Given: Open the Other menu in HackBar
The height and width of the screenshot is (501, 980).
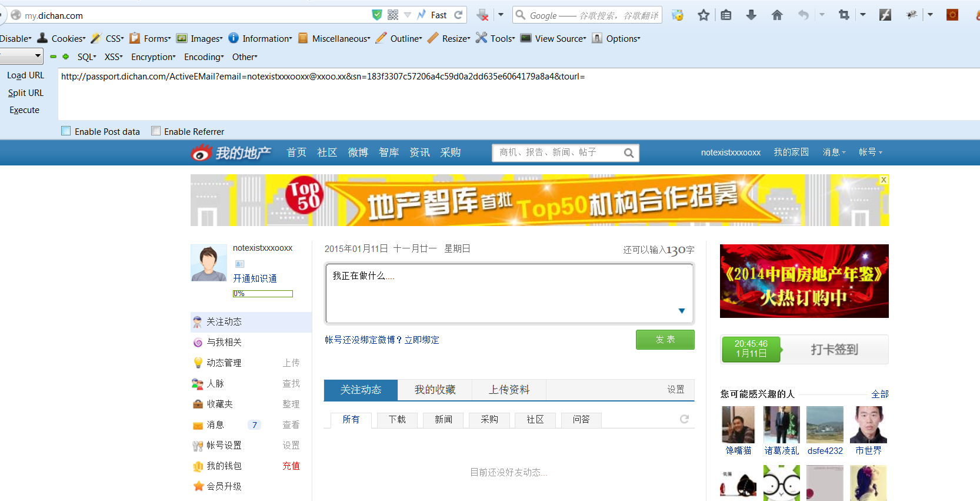Looking at the screenshot, I should coord(245,57).
